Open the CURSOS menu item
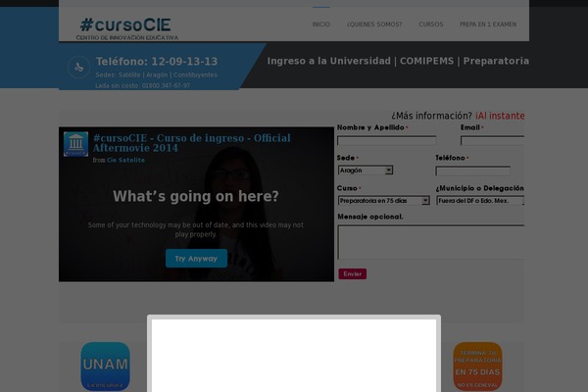588x392 pixels. pyautogui.click(x=431, y=24)
